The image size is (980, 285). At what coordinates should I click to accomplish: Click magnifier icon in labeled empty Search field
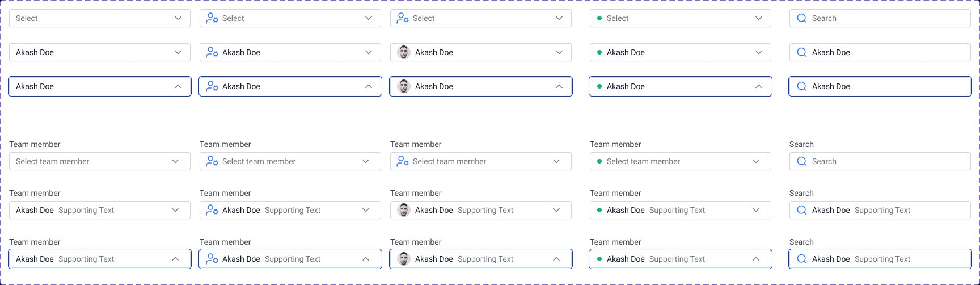pos(802,161)
